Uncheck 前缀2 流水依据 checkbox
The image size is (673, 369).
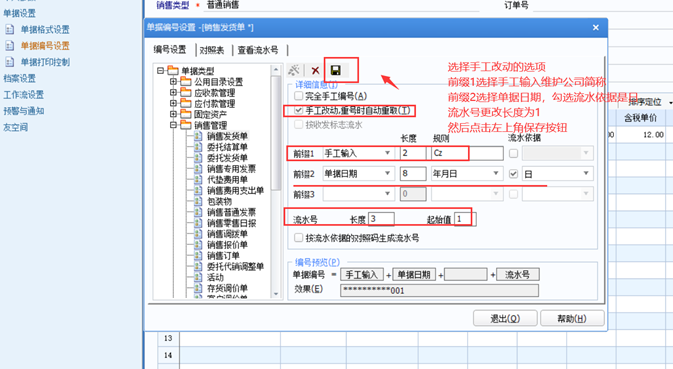pyautogui.click(x=513, y=174)
